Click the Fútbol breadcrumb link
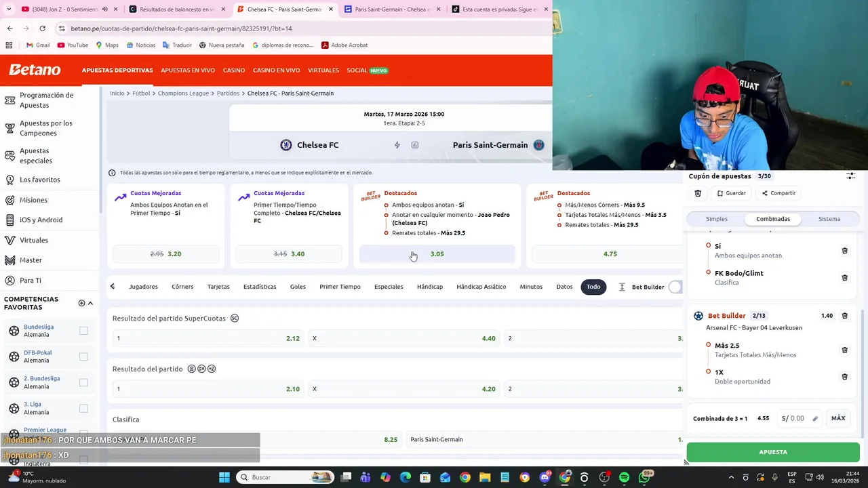Viewport: 868px width, 488px height. pyautogui.click(x=141, y=94)
